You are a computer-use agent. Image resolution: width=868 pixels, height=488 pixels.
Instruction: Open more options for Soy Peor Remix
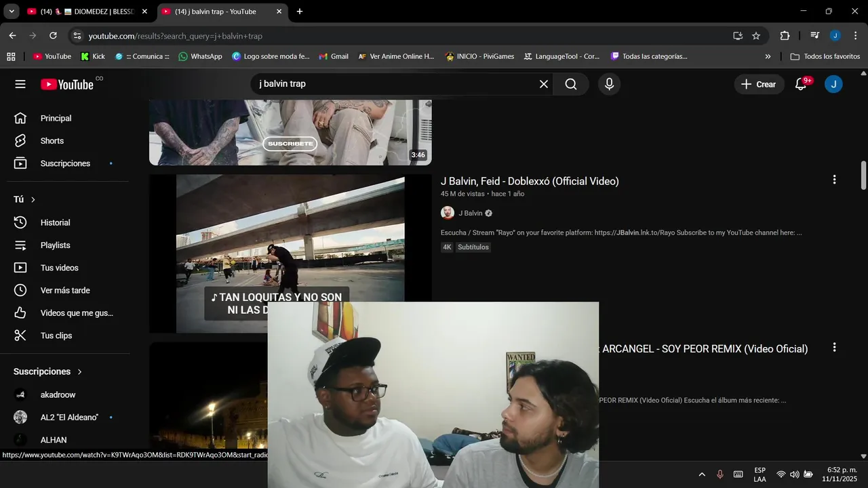pyautogui.click(x=834, y=347)
